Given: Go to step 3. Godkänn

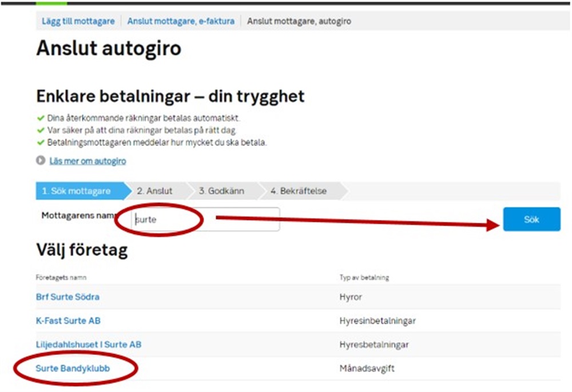Looking at the screenshot, I should point(221,191).
